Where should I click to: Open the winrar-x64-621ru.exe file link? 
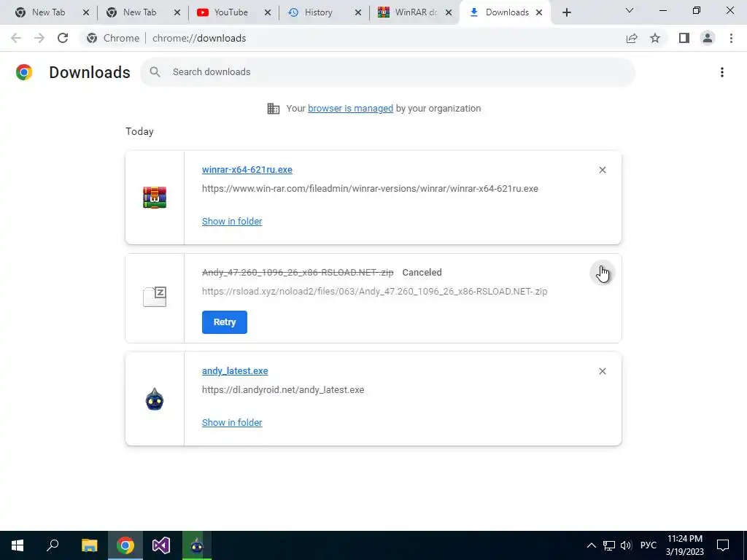(x=247, y=169)
